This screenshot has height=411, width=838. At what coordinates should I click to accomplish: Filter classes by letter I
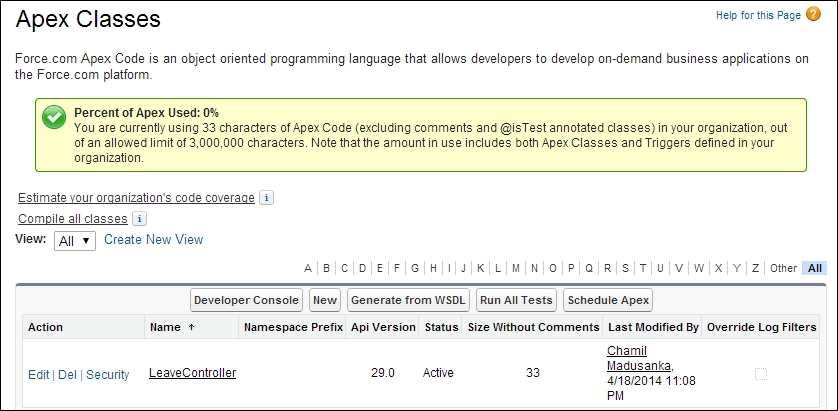[x=449, y=268]
